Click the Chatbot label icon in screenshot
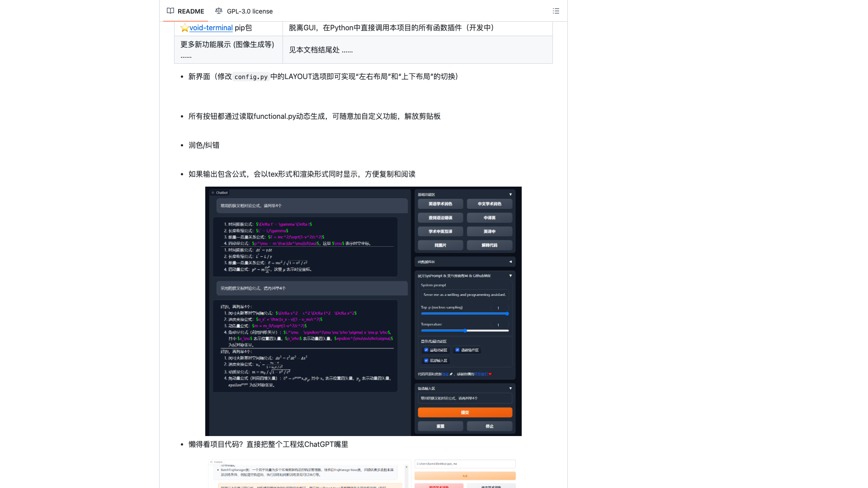Image resolution: width=868 pixels, height=488 pixels. (x=213, y=193)
